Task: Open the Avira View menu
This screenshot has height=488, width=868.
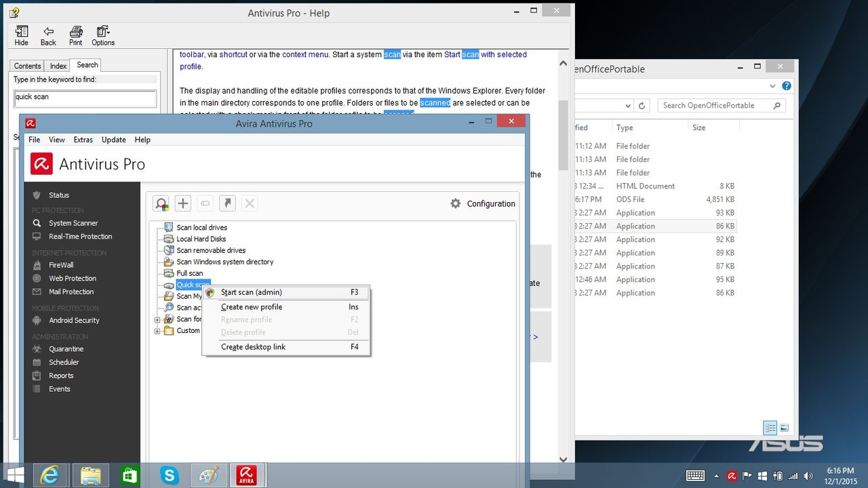Action: tap(57, 140)
